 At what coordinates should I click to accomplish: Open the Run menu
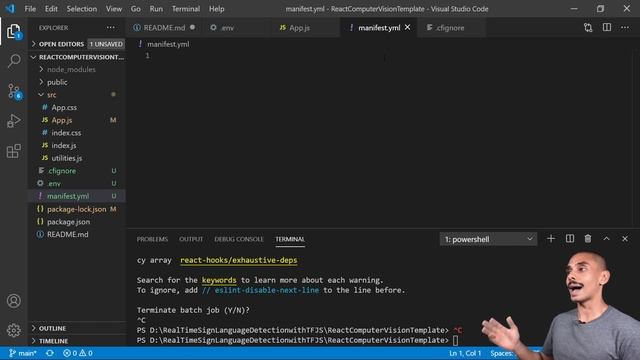point(156,9)
